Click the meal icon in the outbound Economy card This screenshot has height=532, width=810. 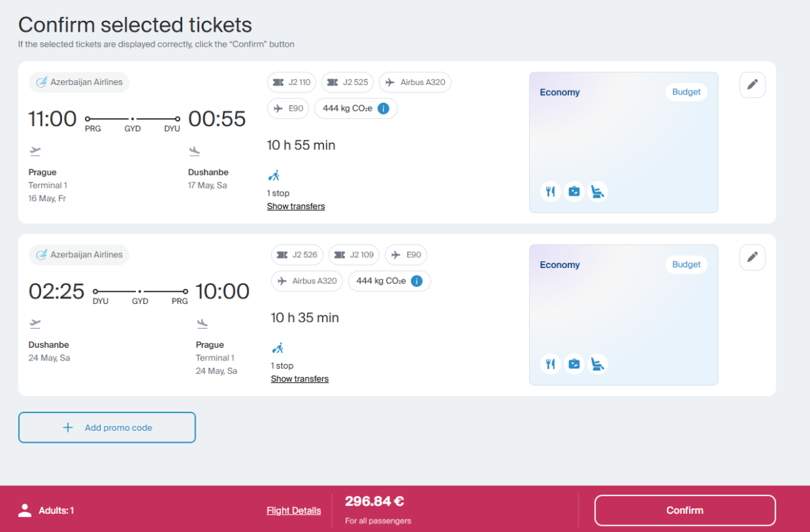tap(551, 192)
